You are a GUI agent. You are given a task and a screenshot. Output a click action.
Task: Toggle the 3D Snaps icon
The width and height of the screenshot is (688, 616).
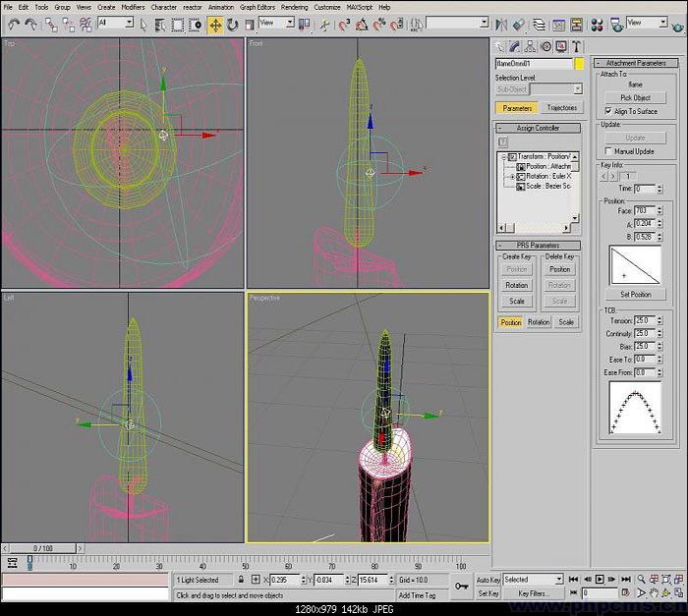pos(344,25)
